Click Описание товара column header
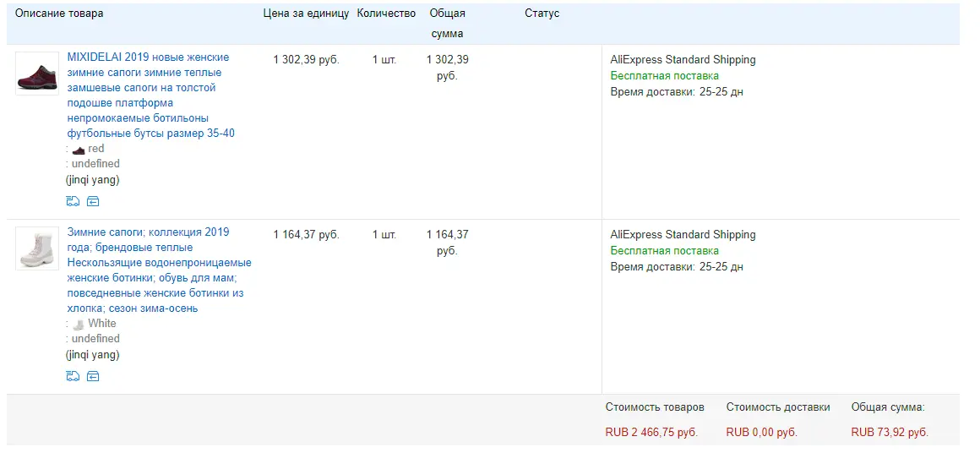The image size is (980, 453). [59, 14]
